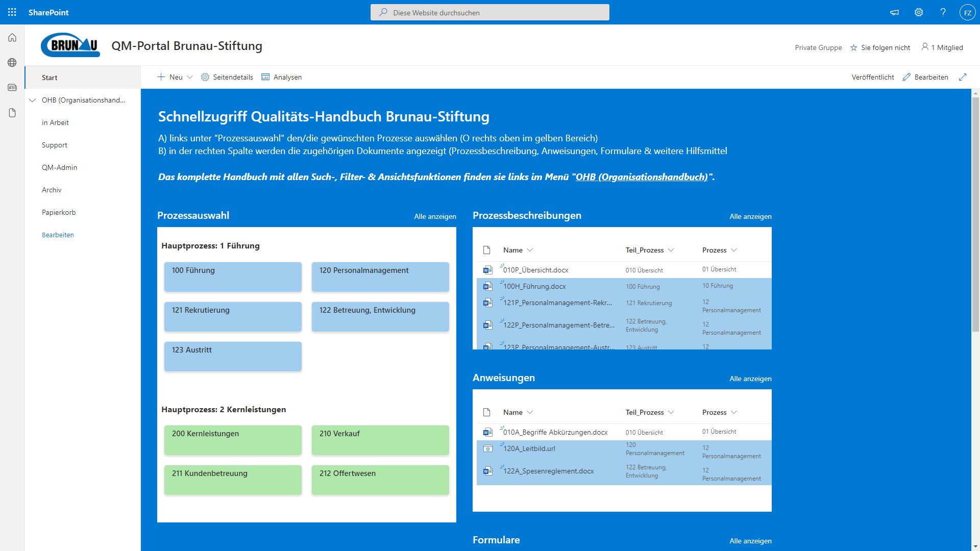
Task: Click Word icon of 122P_Personalmanagement-Betre
Action: [488, 325]
